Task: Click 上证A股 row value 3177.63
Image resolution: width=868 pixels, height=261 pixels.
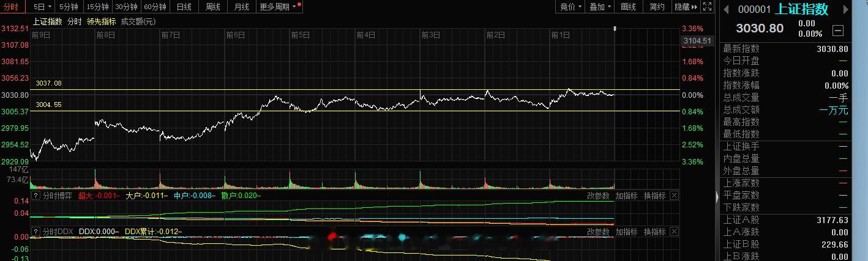Action: tap(833, 221)
